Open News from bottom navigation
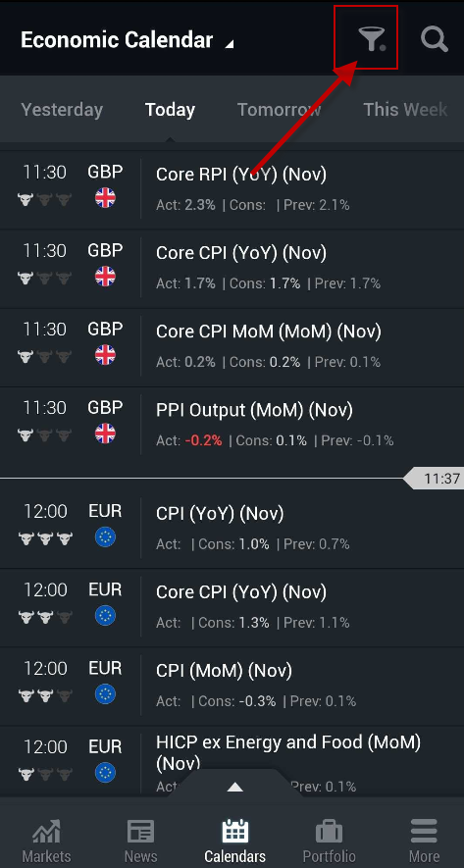The image size is (464, 868). 140,841
